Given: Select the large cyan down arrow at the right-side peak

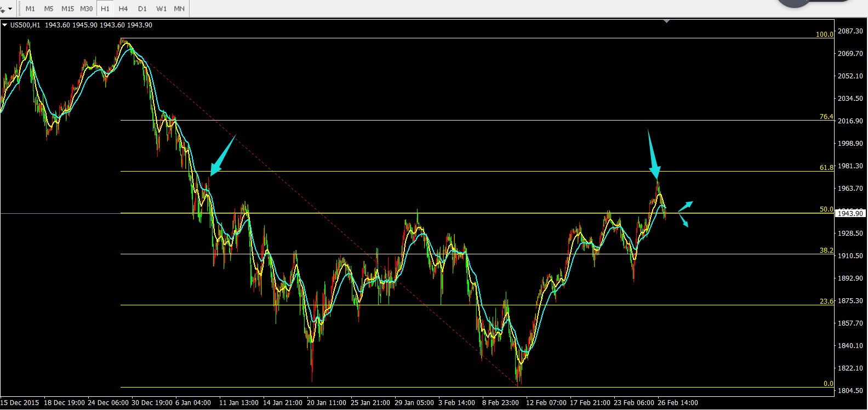Looking at the screenshot, I should [654, 157].
